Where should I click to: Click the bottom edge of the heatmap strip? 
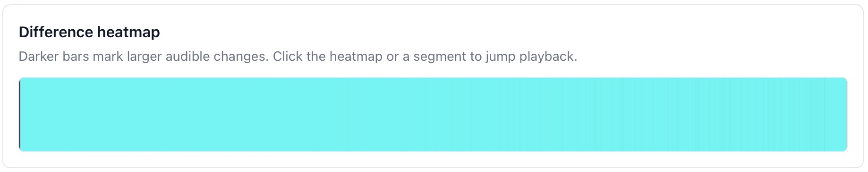tap(433, 151)
